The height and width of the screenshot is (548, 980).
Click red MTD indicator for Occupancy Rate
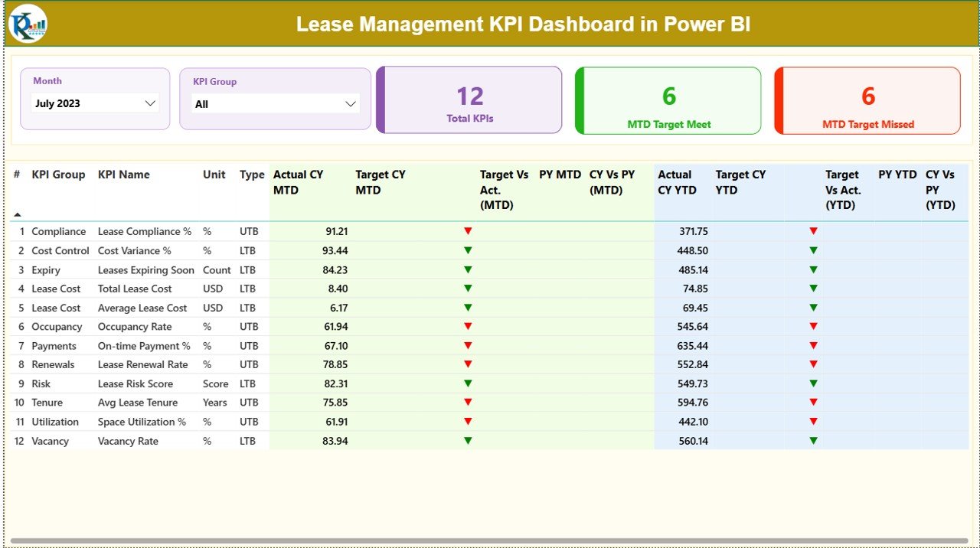(468, 326)
